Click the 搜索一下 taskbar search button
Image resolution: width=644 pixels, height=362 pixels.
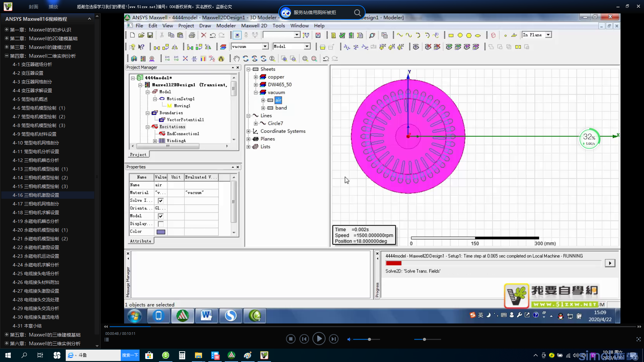(x=130, y=355)
